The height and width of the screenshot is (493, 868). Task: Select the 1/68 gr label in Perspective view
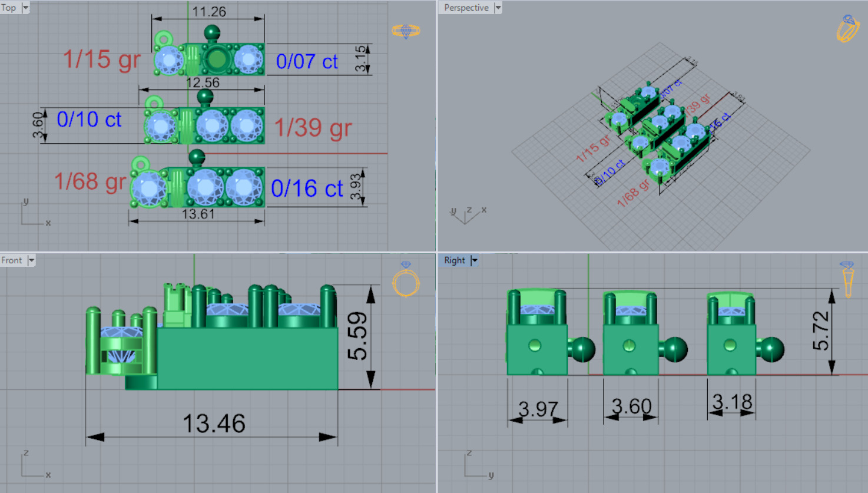click(634, 193)
